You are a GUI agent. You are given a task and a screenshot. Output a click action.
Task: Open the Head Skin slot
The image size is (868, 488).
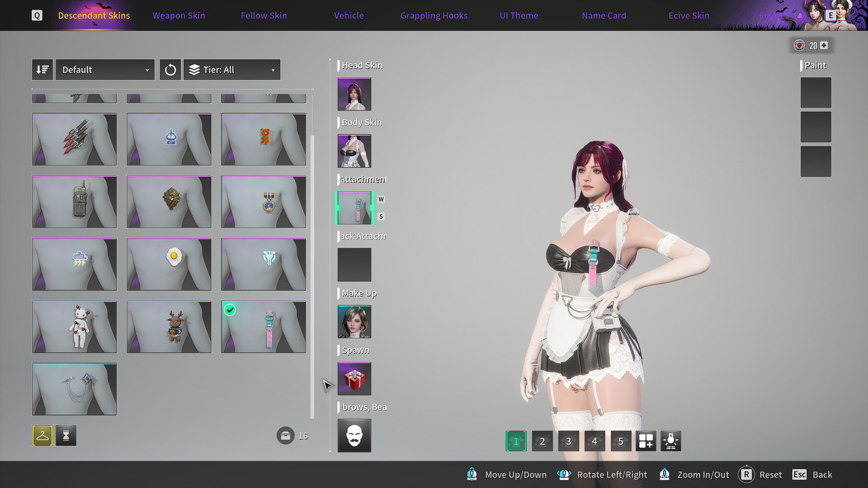pyautogui.click(x=355, y=94)
